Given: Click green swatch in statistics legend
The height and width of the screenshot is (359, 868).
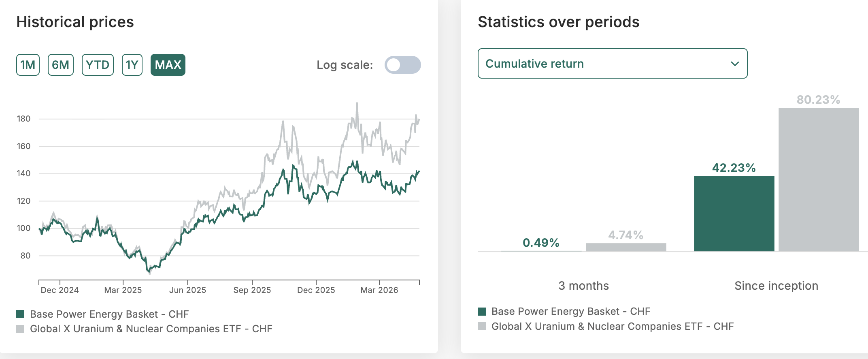Looking at the screenshot, I should coord(482,311).
